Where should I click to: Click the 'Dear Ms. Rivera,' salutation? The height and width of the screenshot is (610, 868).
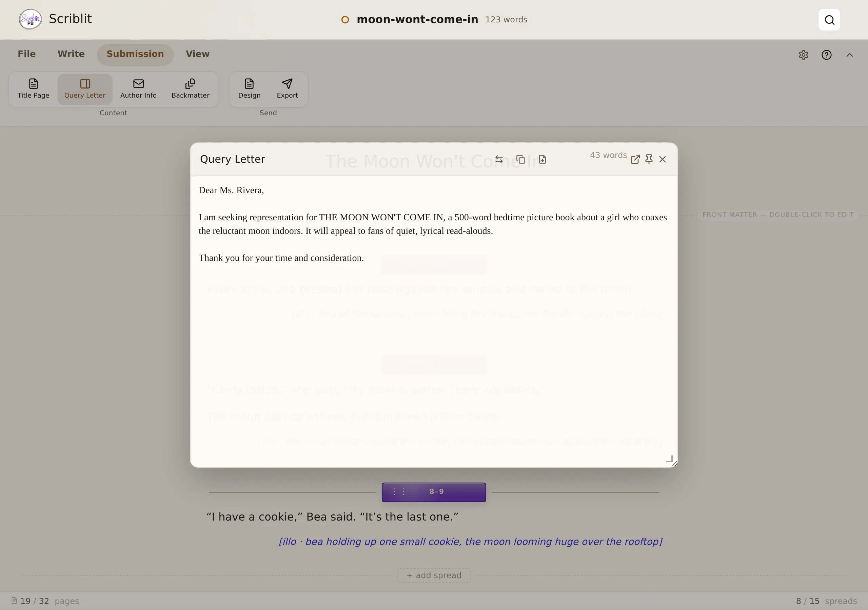coord(231,190)
